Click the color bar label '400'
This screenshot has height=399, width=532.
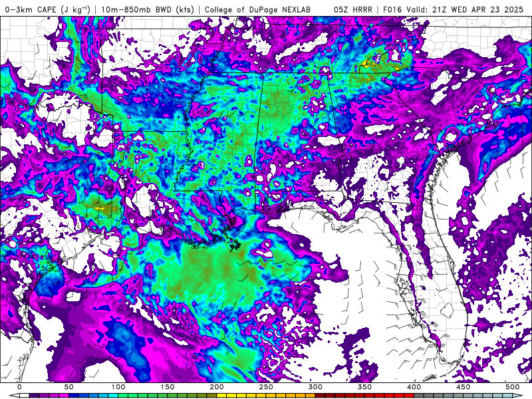(x=414, y=387)
